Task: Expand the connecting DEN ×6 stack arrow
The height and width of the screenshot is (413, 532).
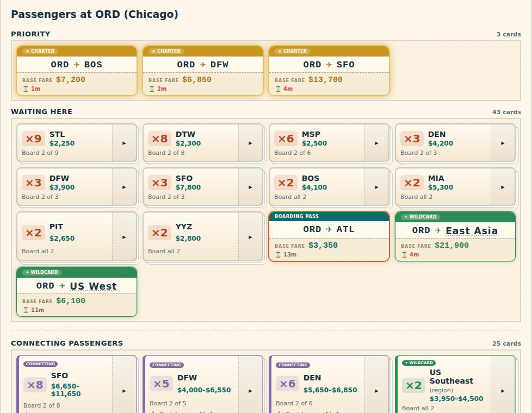Action: [376, 391]
